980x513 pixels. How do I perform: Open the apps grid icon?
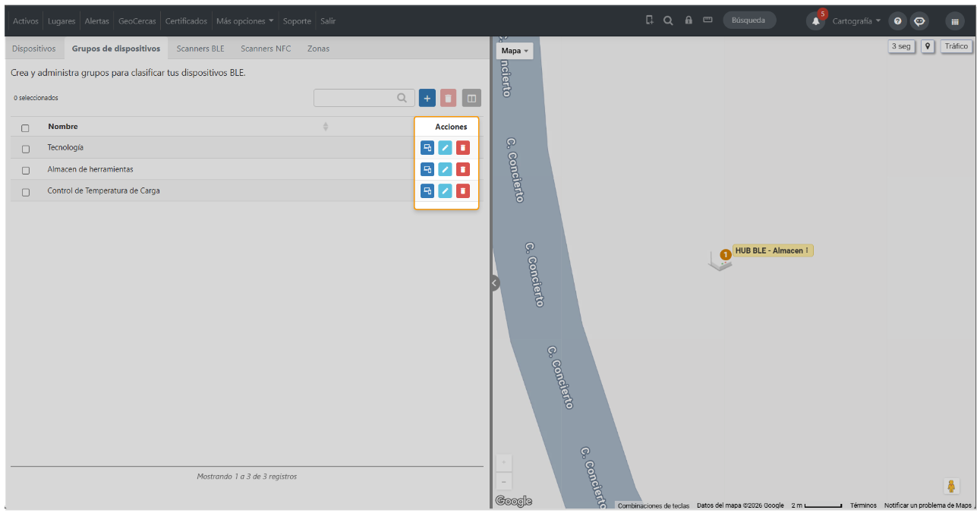tap(955, 21)
